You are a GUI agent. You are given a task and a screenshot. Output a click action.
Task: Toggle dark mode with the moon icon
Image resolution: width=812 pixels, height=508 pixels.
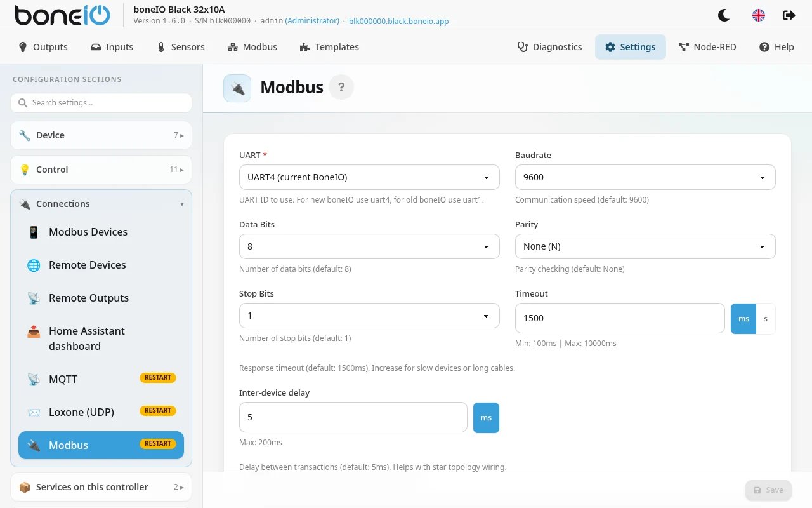click(x=723, y=15)
